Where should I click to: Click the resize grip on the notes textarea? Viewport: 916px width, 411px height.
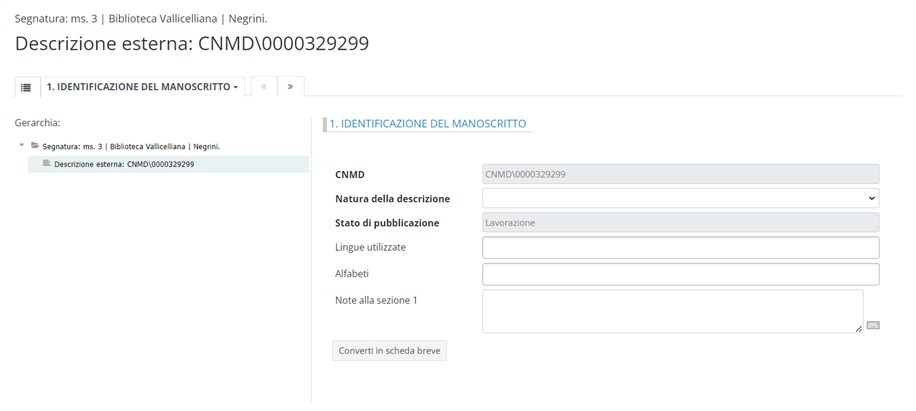coord(858,328)
